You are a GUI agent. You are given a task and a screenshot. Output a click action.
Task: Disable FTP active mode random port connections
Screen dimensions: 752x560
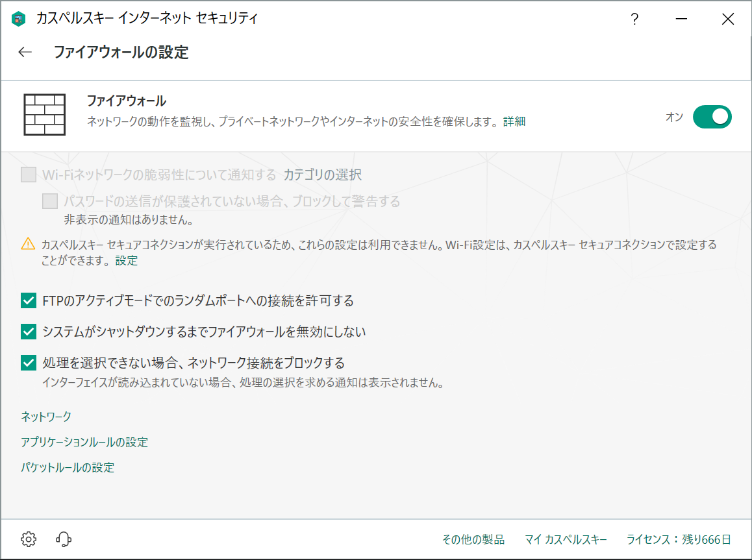27,300
